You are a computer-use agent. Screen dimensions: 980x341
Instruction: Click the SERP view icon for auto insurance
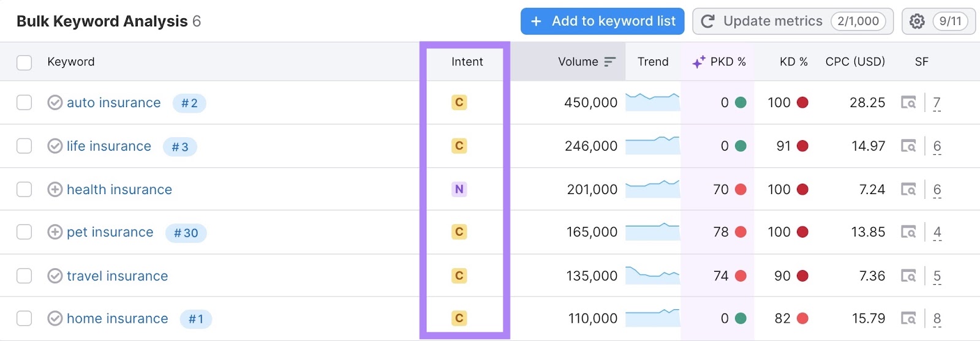[x=908, y=103]
